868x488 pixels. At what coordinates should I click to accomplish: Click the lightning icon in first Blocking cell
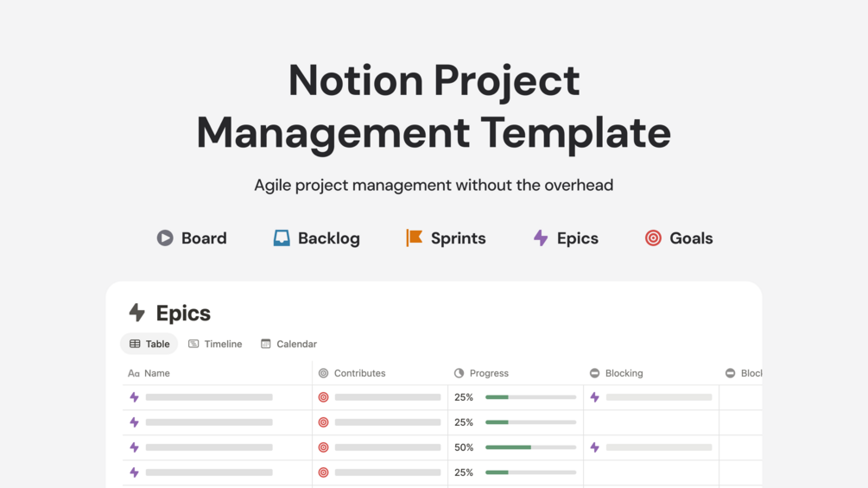pyautogui.click(x=594, y=397)
